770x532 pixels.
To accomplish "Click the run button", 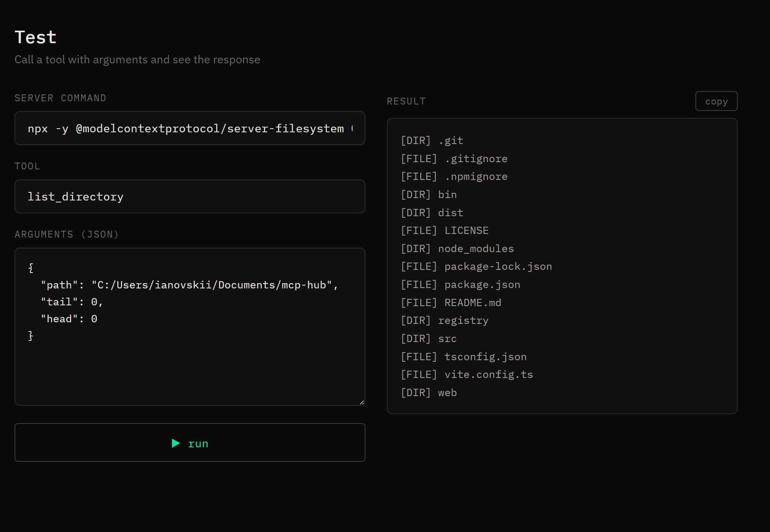I will tap(190, 442).
